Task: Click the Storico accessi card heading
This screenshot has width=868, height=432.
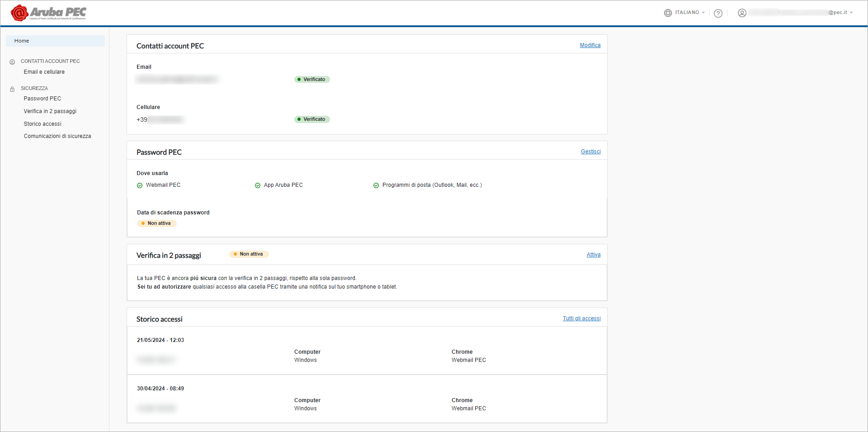Action: click(x=160, y=319)
